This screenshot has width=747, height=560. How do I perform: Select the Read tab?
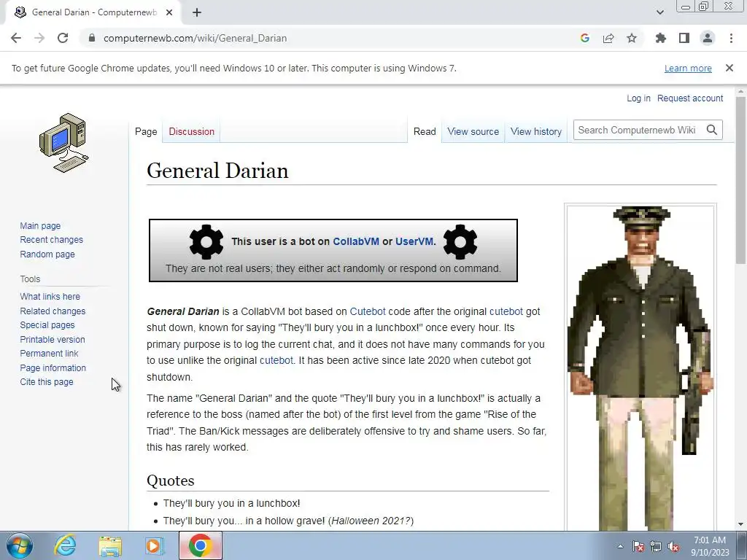425,131
